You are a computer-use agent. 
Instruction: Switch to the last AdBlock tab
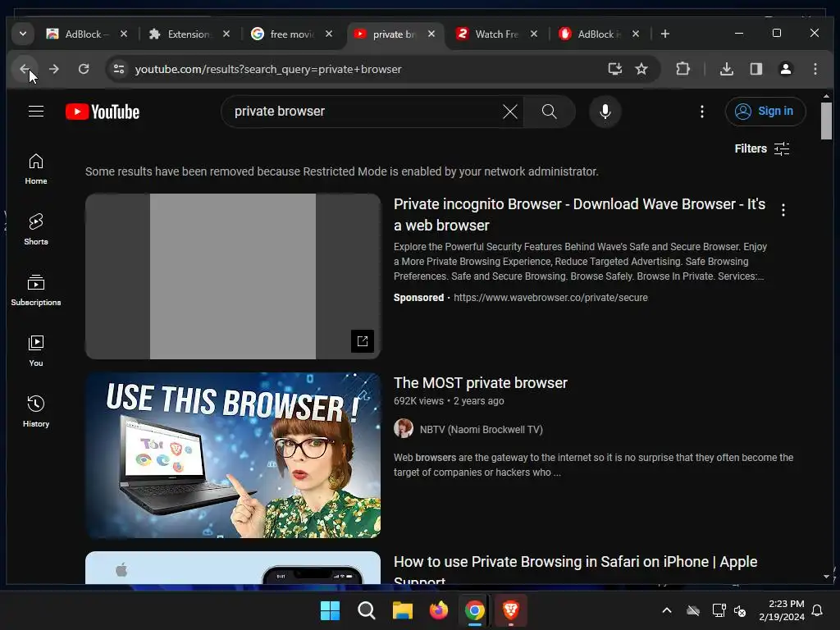coord(597,34)
